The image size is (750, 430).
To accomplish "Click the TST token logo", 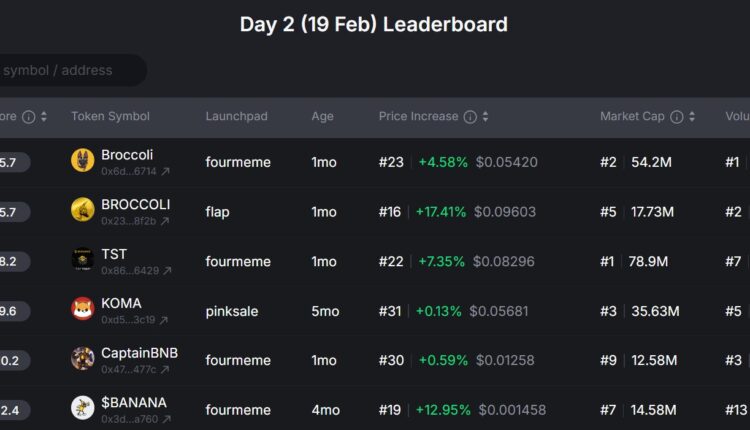I will pos(83,260).
